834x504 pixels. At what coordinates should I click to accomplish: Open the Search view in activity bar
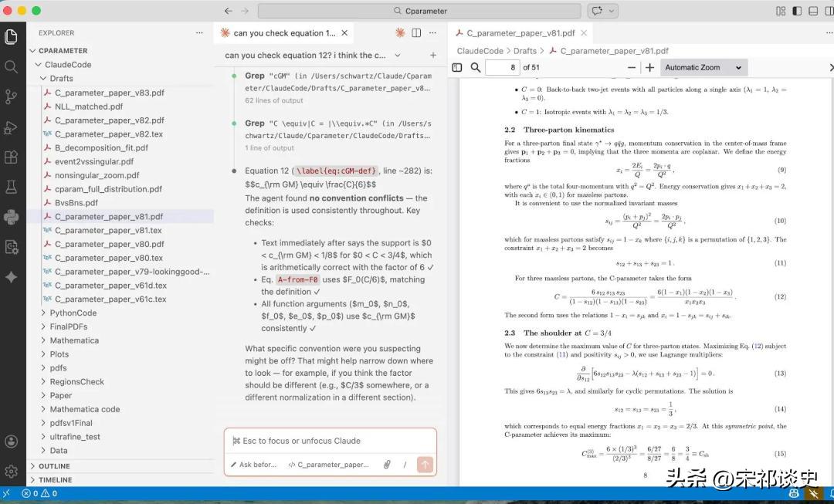pos(11,67)
